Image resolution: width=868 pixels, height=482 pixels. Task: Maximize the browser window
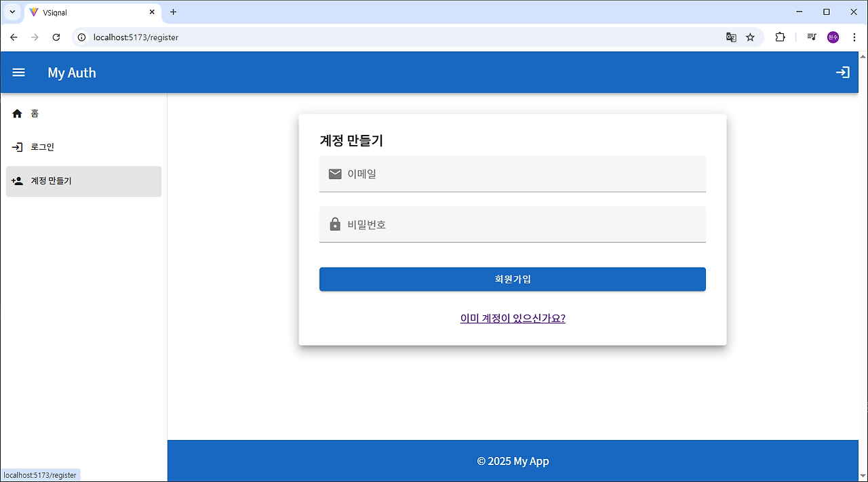pyautogui.click(x=827, y=12)
